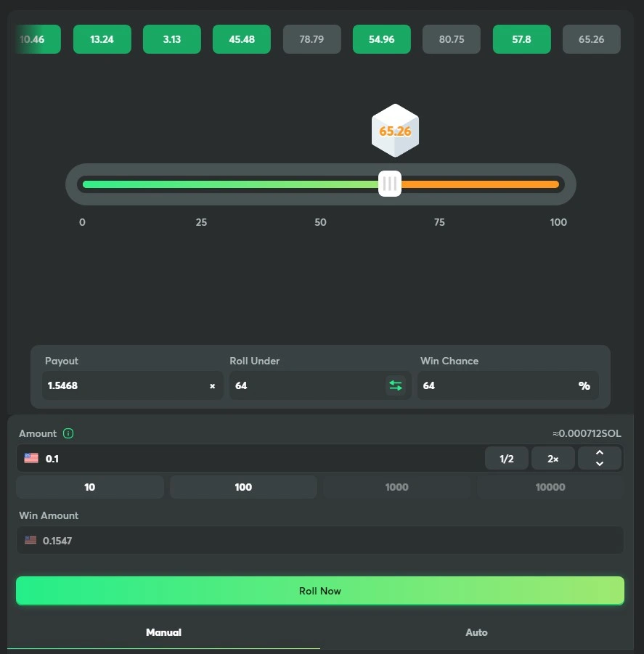Set amount to the 100 preset
This screenshot has width=644, height=654.
(243, 487)
